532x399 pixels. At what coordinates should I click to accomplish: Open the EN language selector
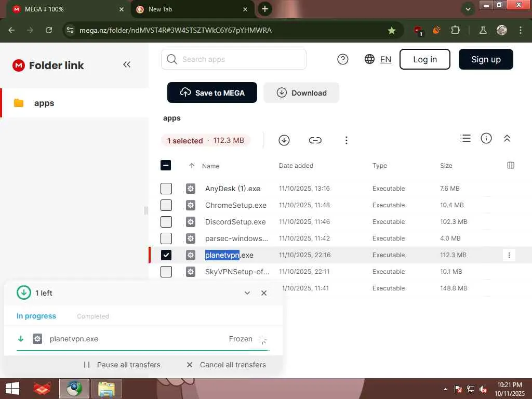tap(378, 59)
